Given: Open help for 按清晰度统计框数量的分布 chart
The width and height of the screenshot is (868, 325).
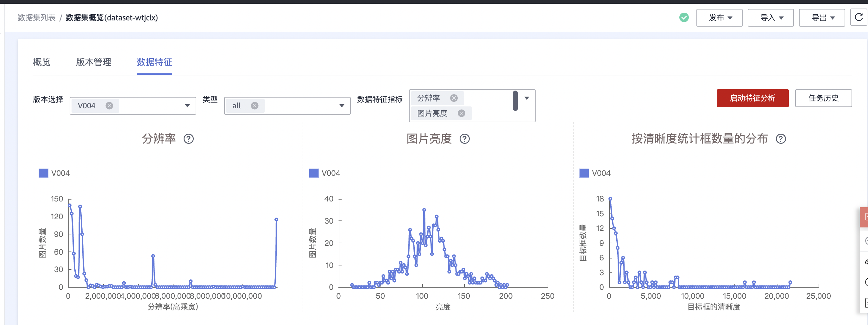Looking at the screenshot, I should [x=781, y=139].
